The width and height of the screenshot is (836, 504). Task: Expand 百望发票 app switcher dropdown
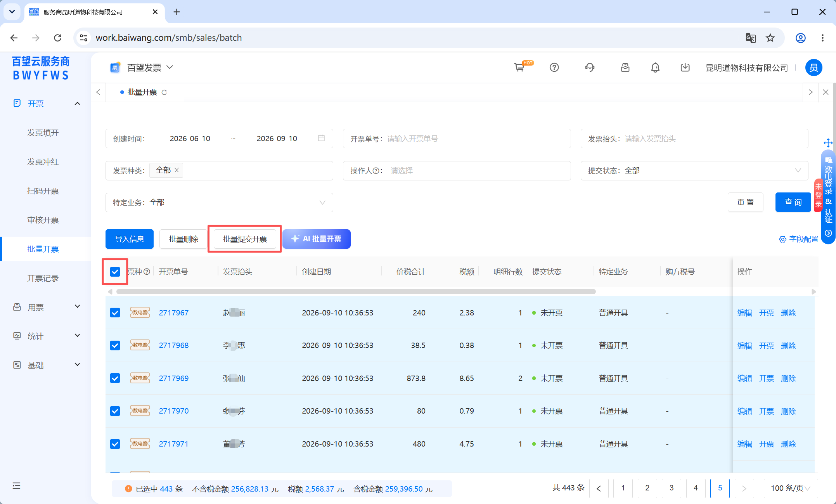[170, 68]
